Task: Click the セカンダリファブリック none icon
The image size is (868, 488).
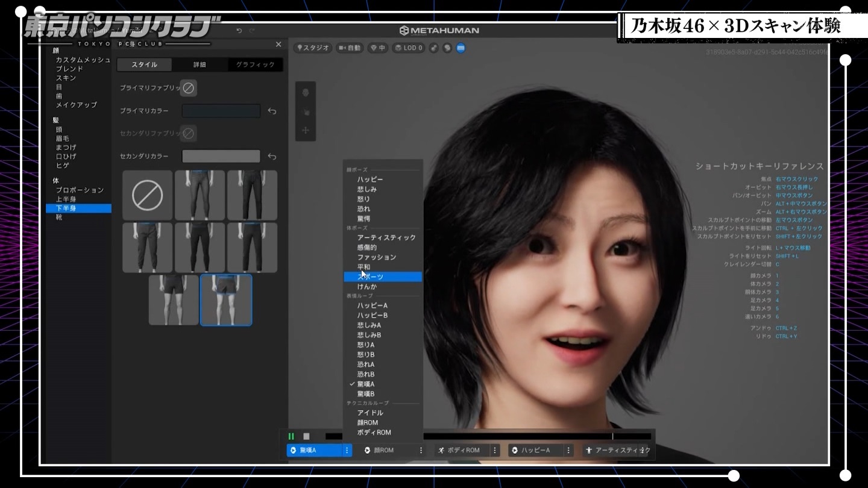Action: click(189, 133)
